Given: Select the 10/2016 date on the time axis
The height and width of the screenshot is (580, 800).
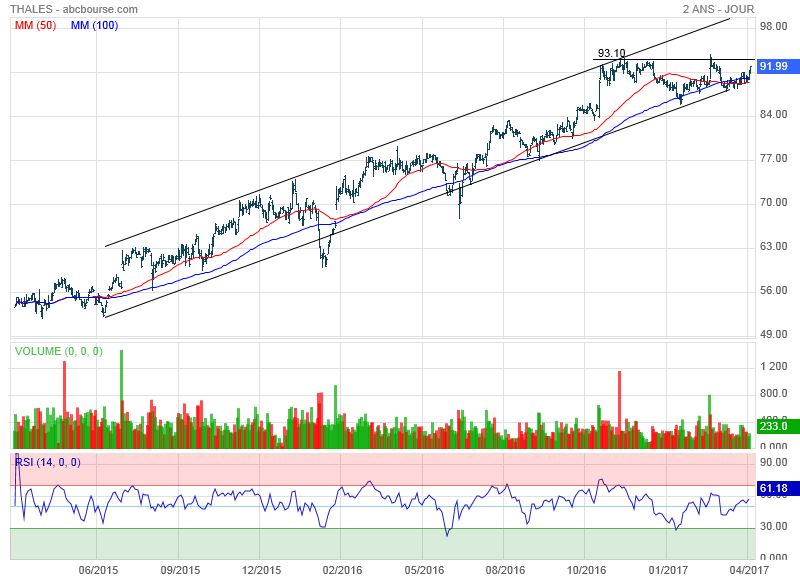Looking at the screenshot, I should 586,570.
